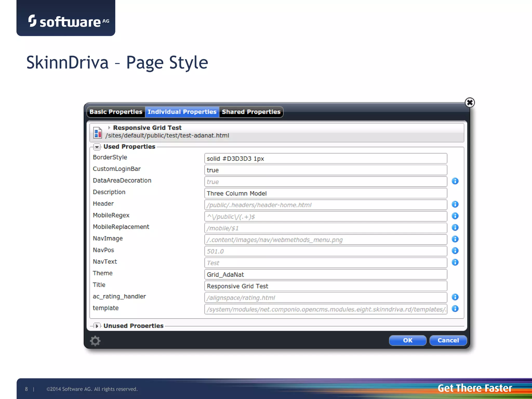Viewport: 532px width, 399px height.
Task: Open info icon next to ac_rating_handler
Action: (455, 297)
